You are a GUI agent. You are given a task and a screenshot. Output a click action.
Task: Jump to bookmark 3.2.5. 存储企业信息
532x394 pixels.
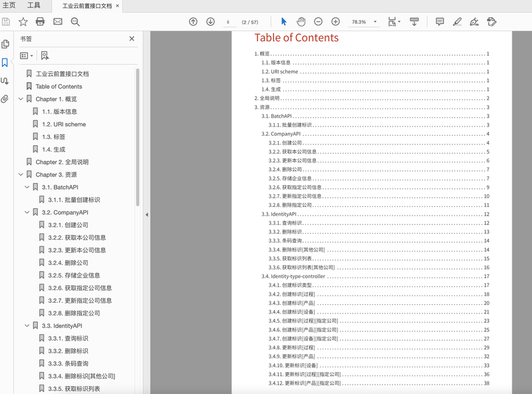[74, 275]
